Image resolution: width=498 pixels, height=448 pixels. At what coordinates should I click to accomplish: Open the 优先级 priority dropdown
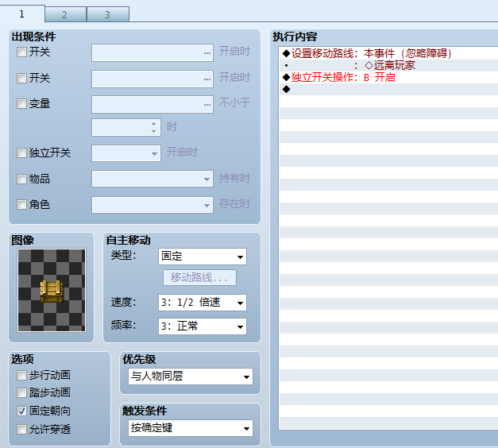coord(191,377)
